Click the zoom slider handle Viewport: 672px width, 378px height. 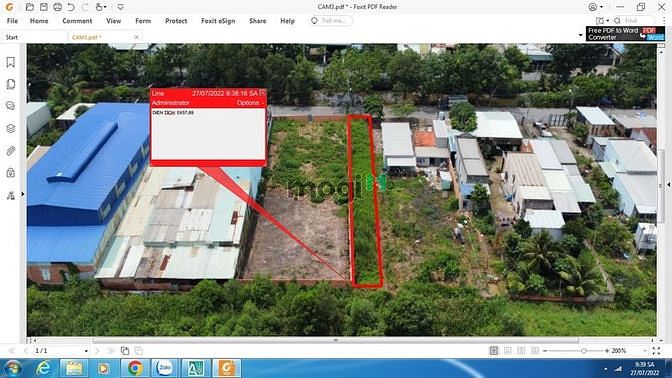pos(584,351)
